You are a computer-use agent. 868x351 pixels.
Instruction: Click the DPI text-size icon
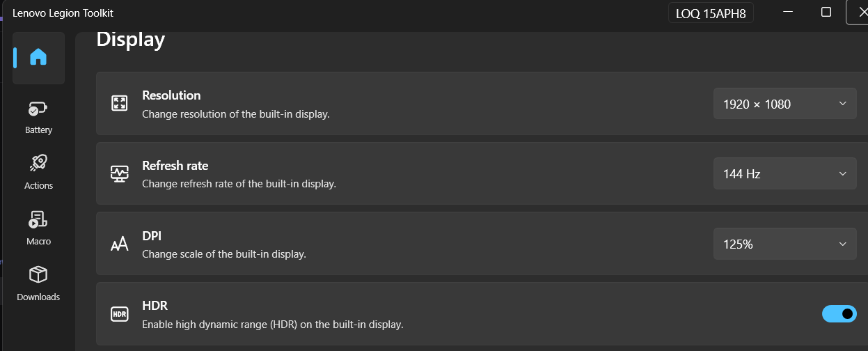[x=120, y=244]
